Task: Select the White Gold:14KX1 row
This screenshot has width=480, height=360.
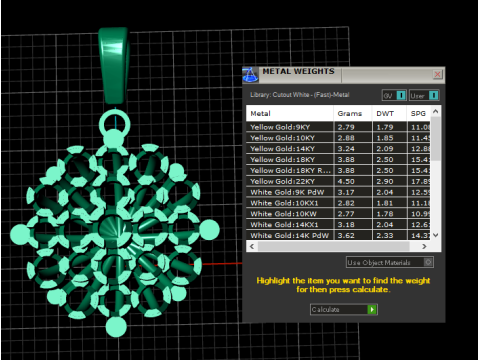Action: tap(338, 225)
